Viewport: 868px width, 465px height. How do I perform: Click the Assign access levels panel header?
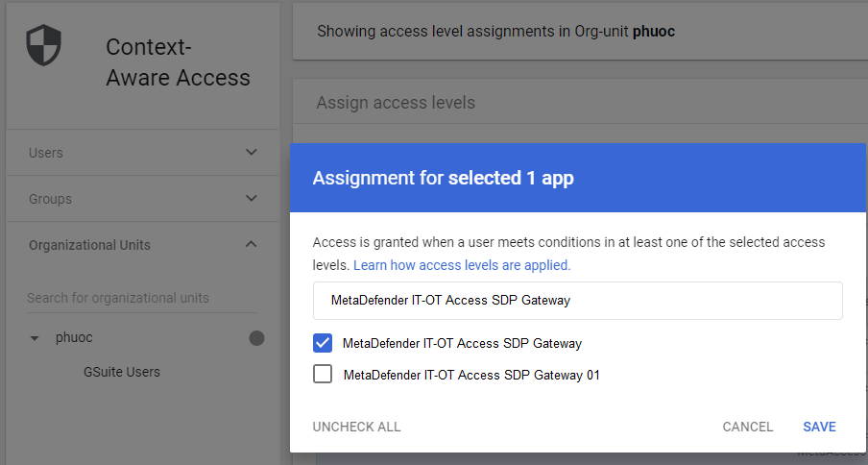[396, 103]
